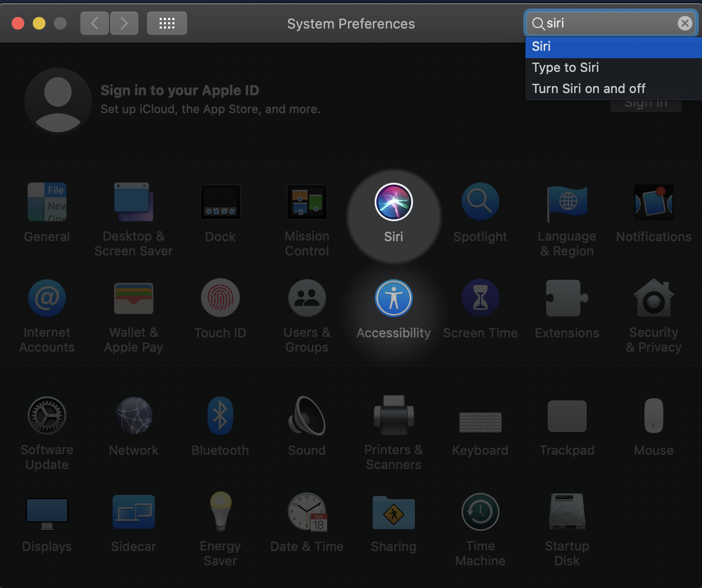
Task: Open Date & Time preferences
Action: [x=307, y=512]
